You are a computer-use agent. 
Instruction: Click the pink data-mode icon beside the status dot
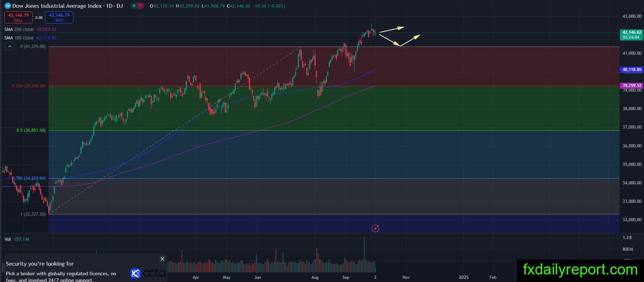point(140,6)
